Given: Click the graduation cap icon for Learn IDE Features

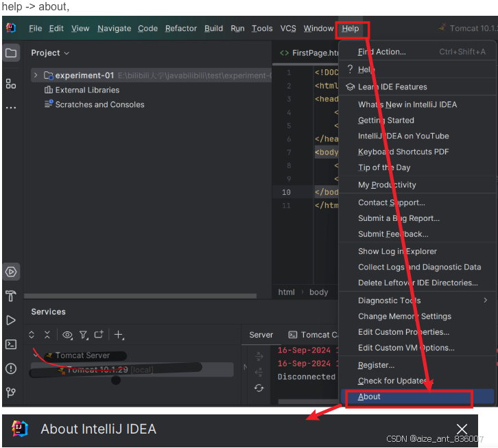Looking at the screenshot, I should (x=350, y=86).
